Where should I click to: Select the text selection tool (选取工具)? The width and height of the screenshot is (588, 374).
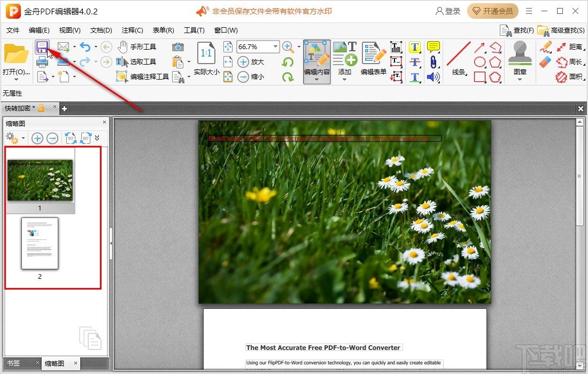click(136, 62)
